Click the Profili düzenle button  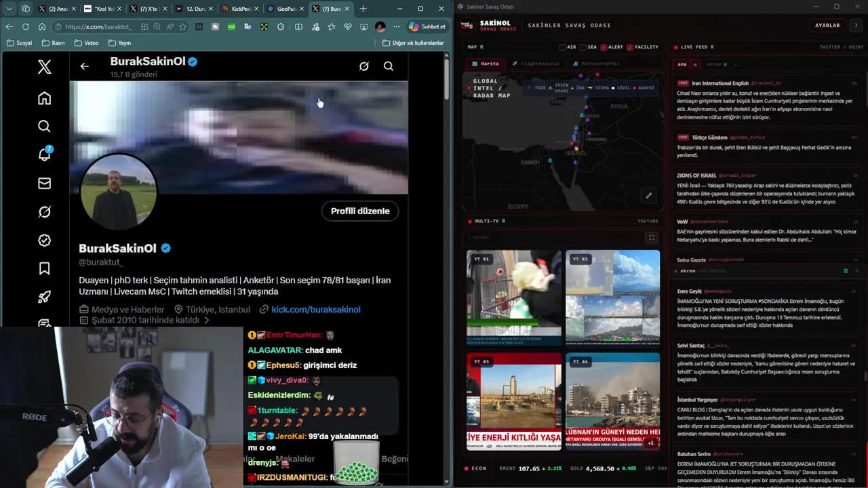point(360,211)
